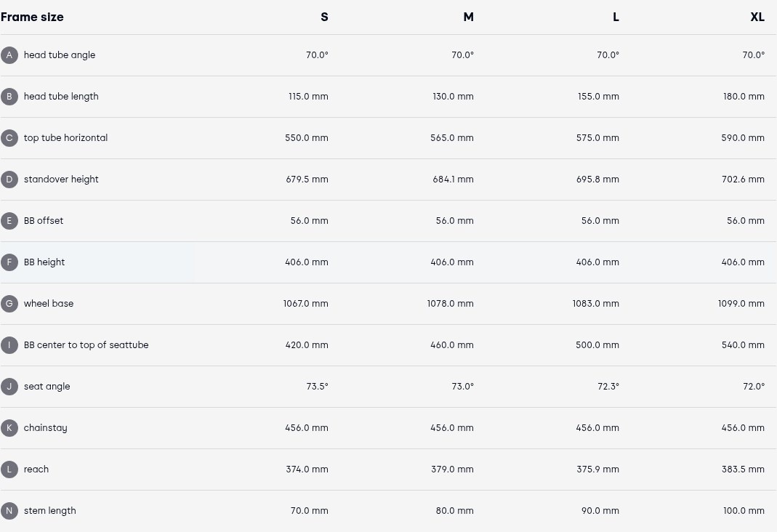The image size is (777, 532).
Task: Click the F badge for BB height
Action: pos(9,262)
